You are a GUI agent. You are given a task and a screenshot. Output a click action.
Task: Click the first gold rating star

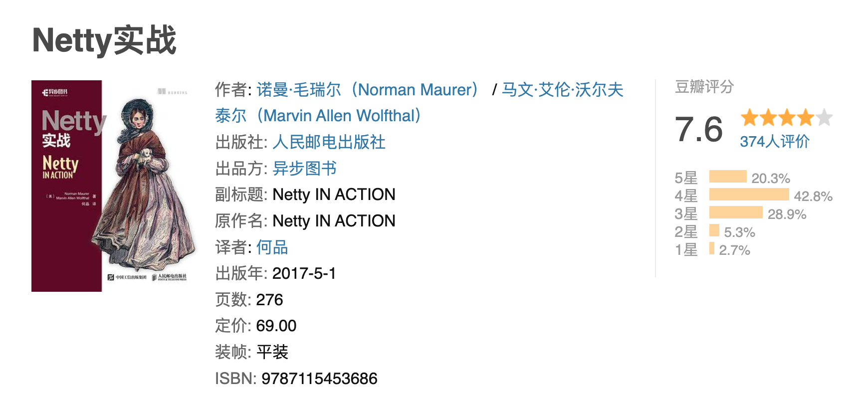coord(750,118)
